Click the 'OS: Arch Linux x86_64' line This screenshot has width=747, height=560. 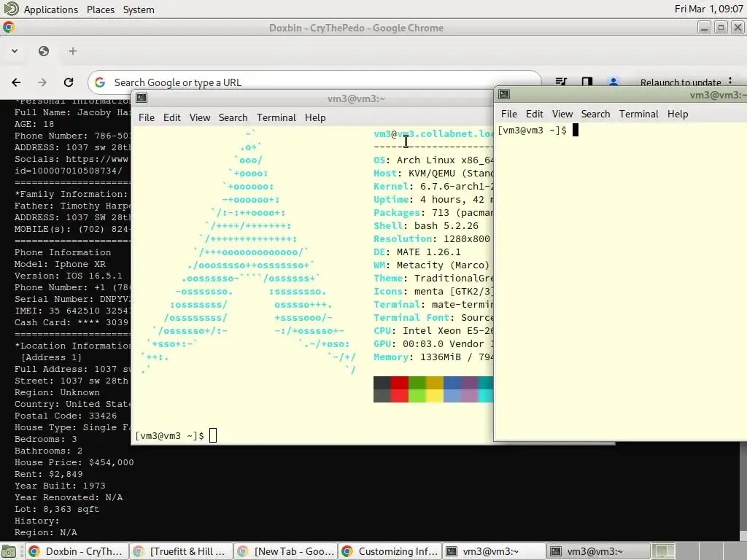tap(433, 160)
